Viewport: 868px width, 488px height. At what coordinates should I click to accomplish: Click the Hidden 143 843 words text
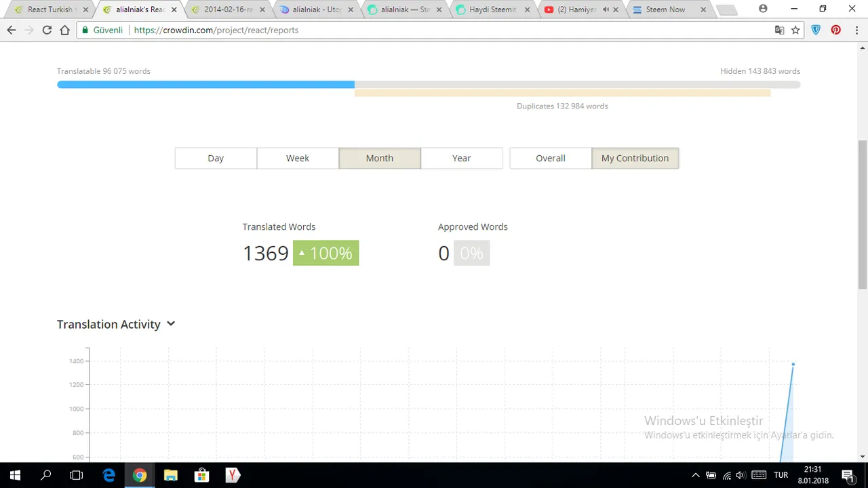tap(760, 71)
